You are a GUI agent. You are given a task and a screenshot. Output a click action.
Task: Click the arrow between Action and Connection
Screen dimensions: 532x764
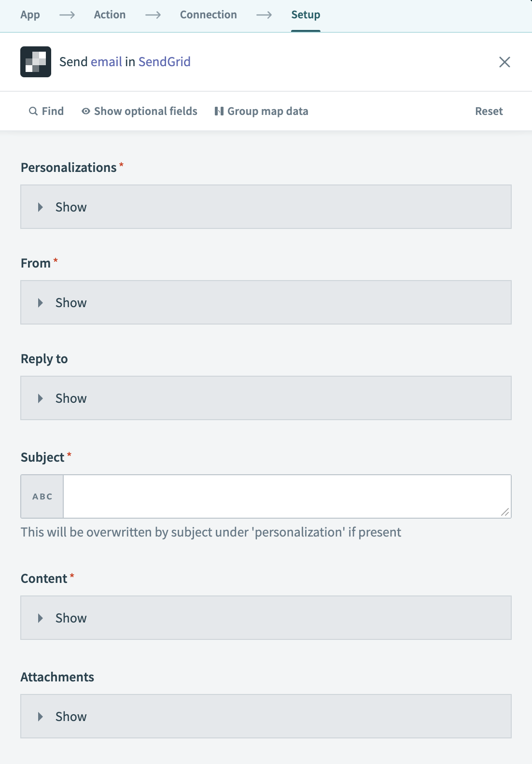(x=154, y=14)
